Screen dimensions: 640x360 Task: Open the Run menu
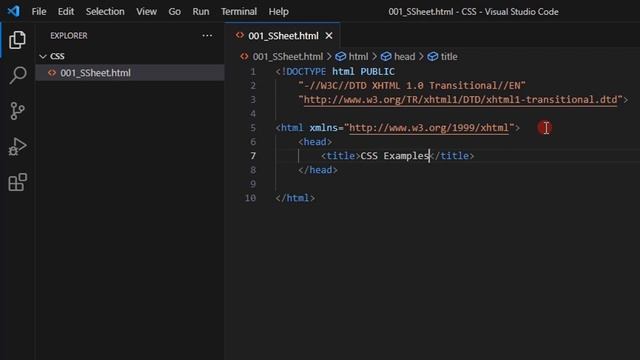point(200,11)
